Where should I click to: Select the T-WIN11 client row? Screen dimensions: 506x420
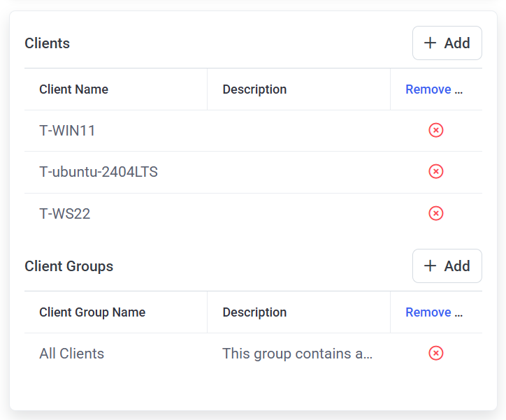coord(67,131)
